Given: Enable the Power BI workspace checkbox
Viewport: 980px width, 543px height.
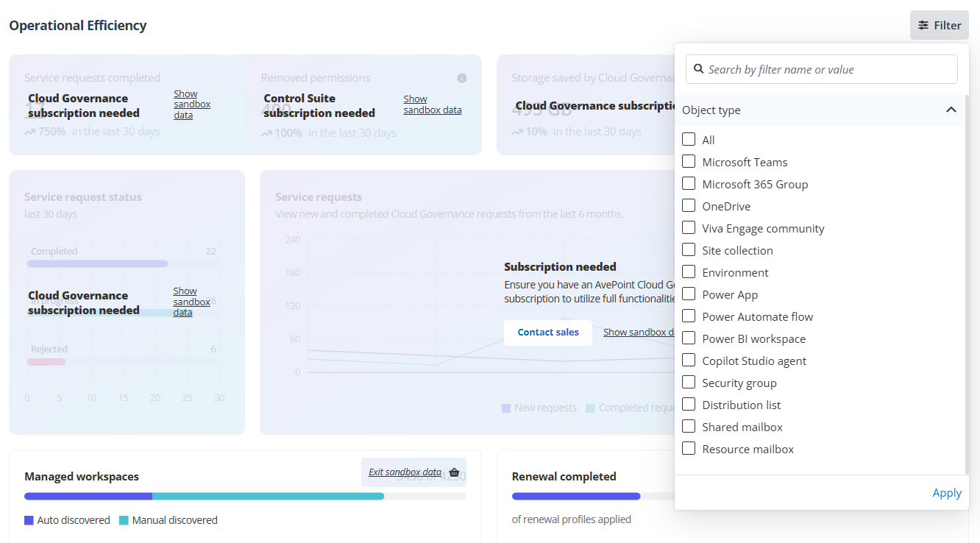Looking at the screenshot, I should click(689, 338).
